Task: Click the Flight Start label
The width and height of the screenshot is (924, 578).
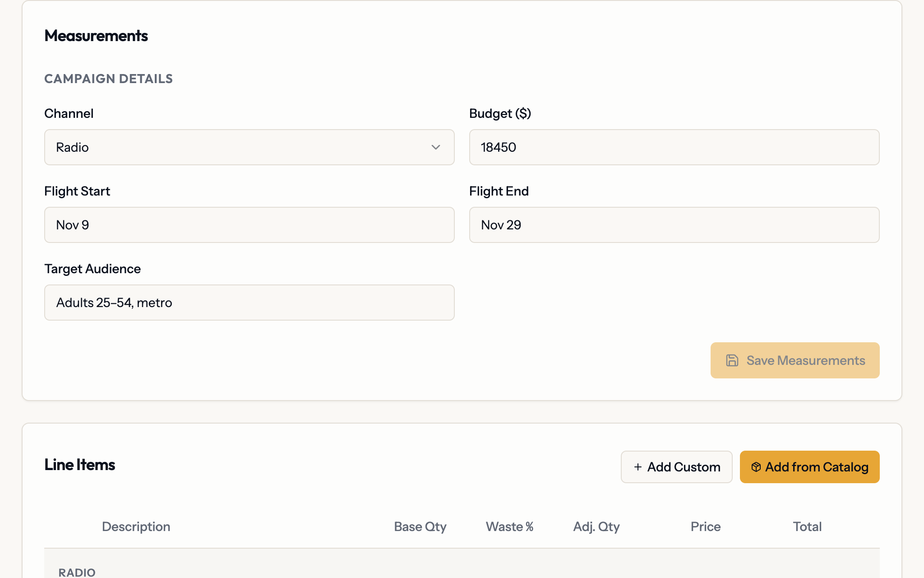Action: pos(77,191)
